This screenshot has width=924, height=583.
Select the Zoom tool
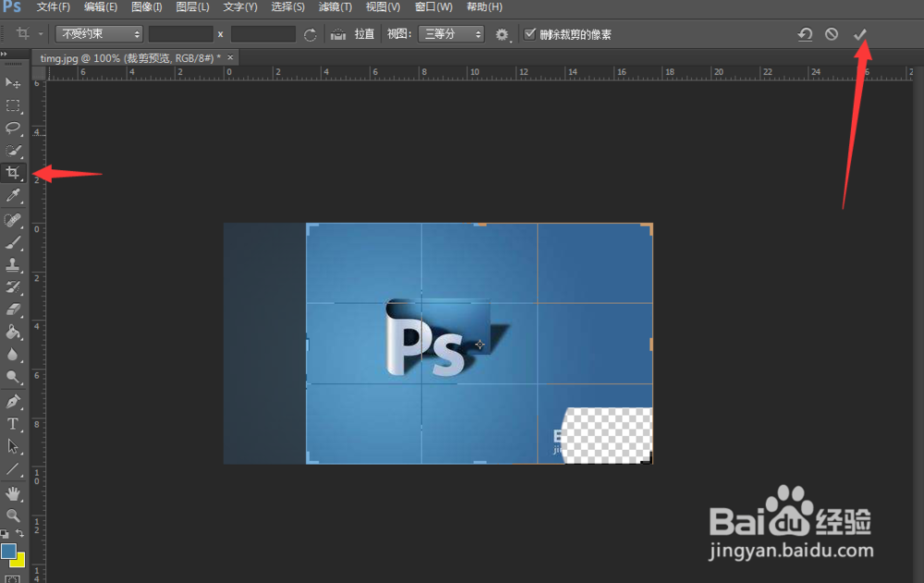point(12,516)
